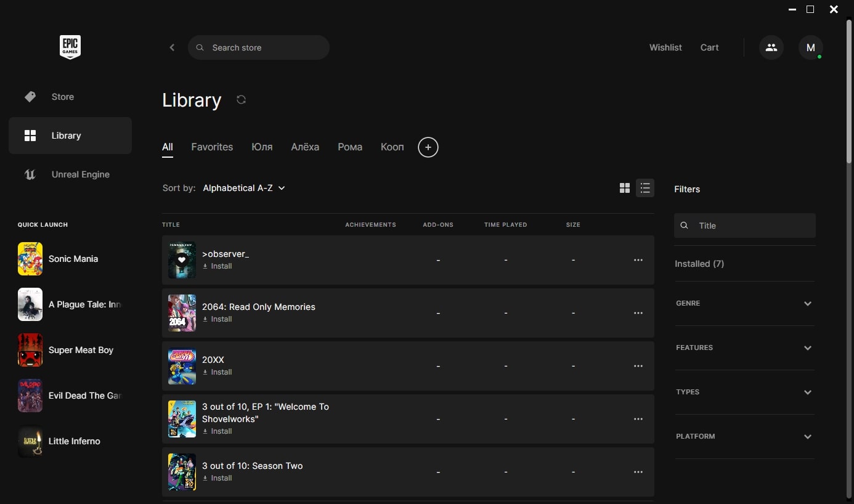Click 3 out of 10: Season Two cover
The height and width of the screenshot is (504, 854).
182,472
